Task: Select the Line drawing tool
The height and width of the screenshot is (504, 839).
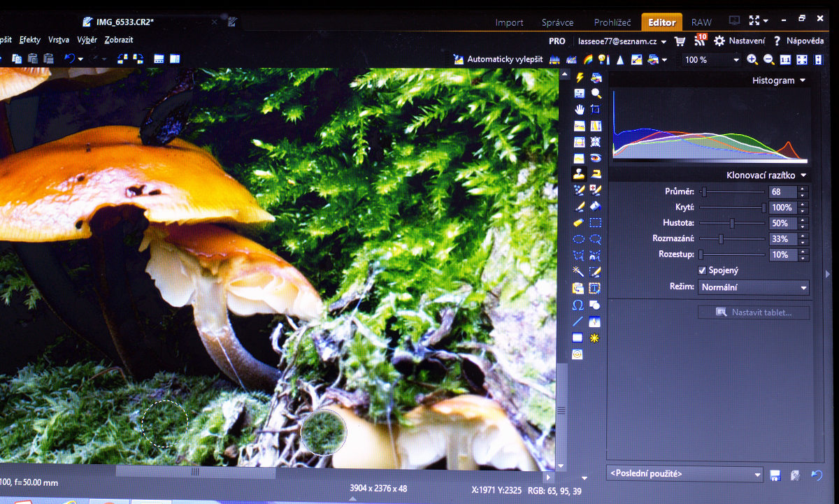Action: (579, 322)
